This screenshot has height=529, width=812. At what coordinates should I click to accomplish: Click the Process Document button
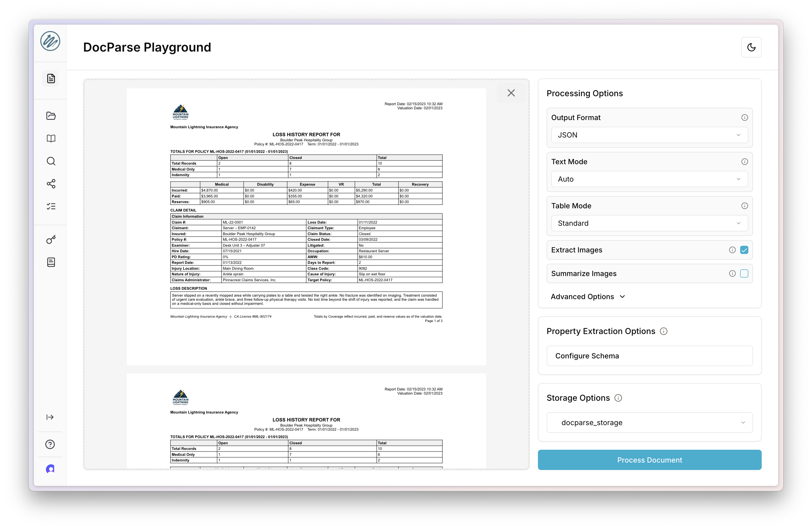point(649,460)
